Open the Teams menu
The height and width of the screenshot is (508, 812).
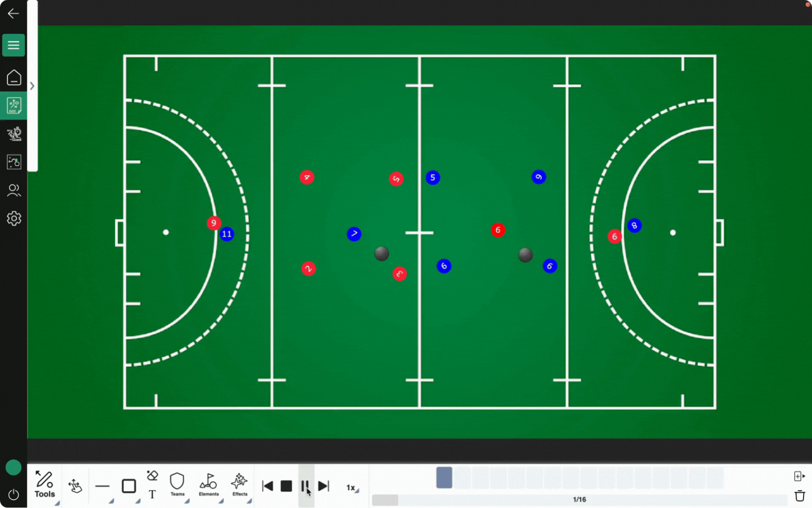(177, 484)
